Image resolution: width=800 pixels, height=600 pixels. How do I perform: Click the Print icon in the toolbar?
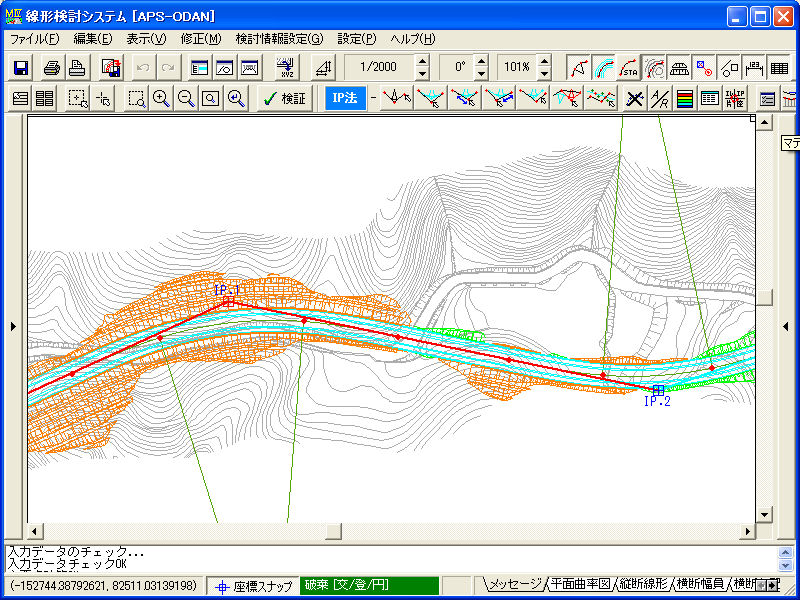pyautogui.click(x=52, y=68)
